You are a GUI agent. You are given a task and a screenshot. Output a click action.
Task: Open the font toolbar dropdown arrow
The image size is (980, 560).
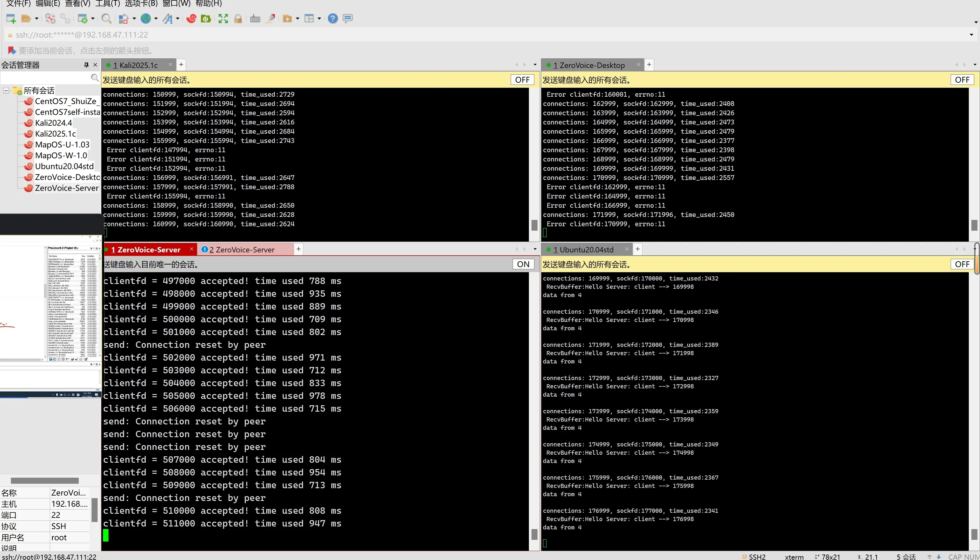click(x=178, y=19)
